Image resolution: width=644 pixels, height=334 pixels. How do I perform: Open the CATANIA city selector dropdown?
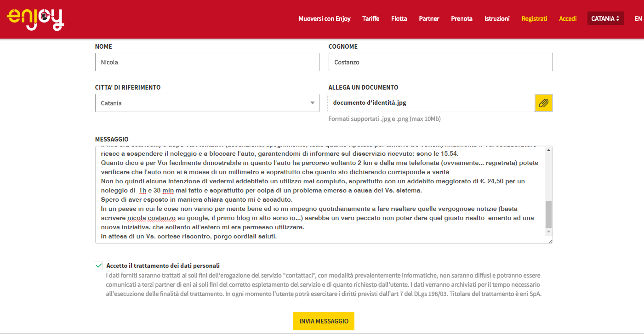(605, 19)
